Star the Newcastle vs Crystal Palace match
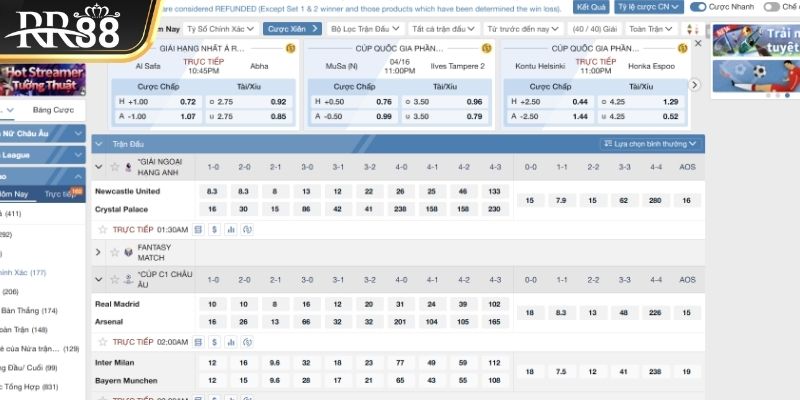 tap(103, 230)
